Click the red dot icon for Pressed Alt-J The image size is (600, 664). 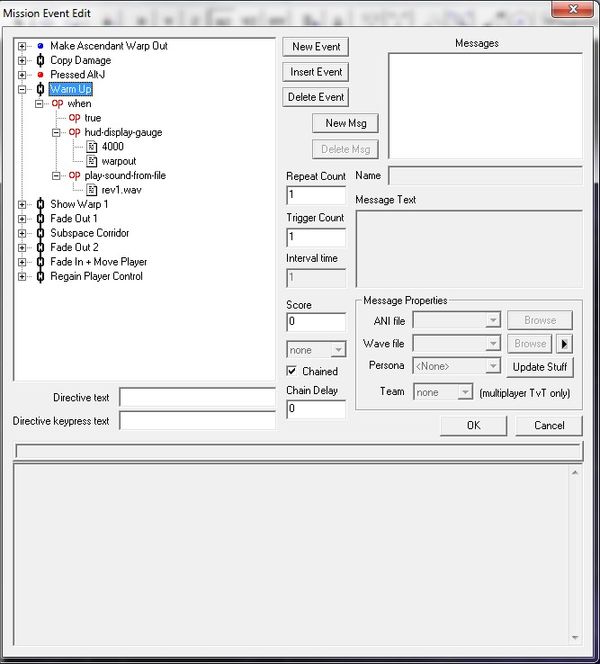coord(40,75)
